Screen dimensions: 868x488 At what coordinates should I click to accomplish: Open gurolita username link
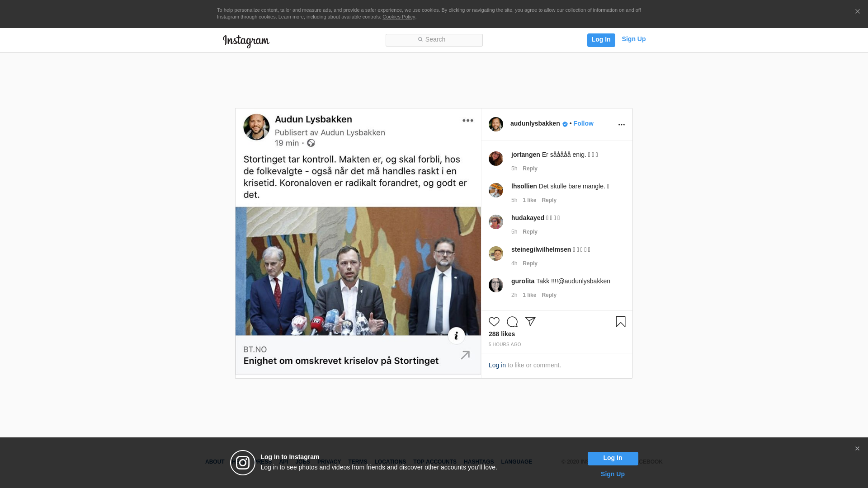523,282
